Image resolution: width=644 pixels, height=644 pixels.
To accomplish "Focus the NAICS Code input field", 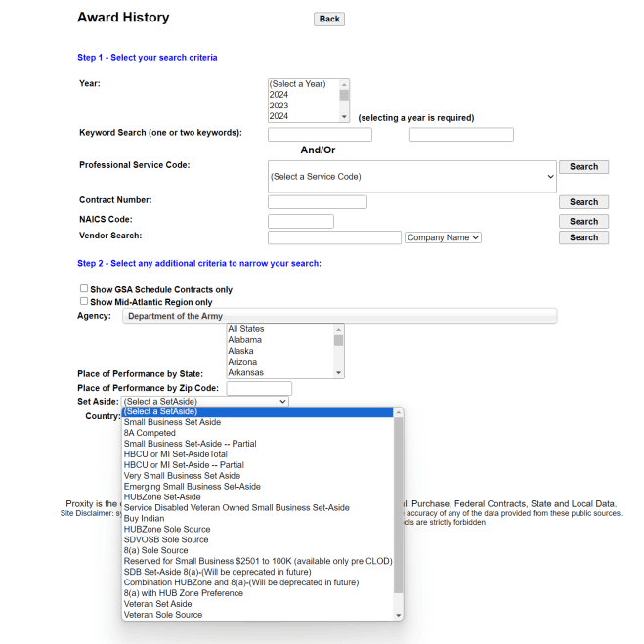I will click(x=301, y=222).
